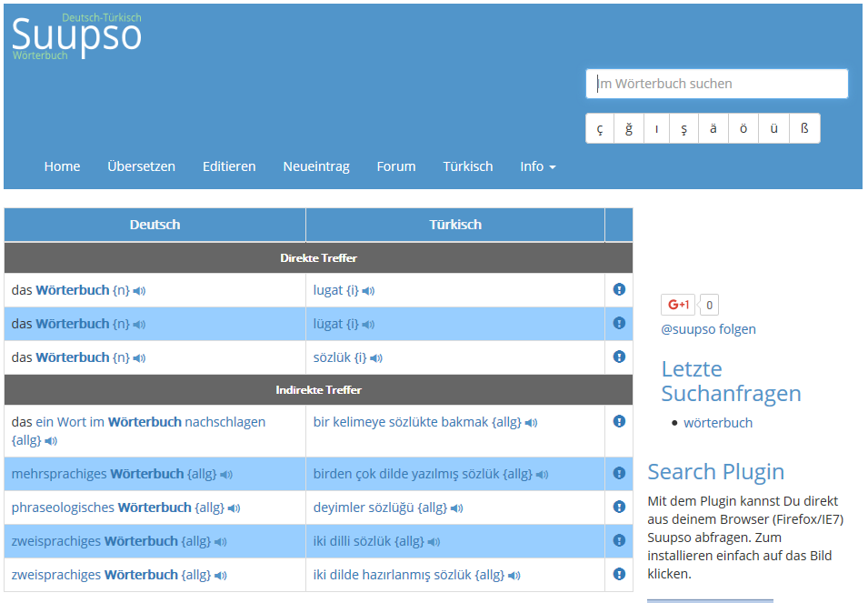Expand the Info dropdown menu
The image size is (868, 603).
[537, 166]
